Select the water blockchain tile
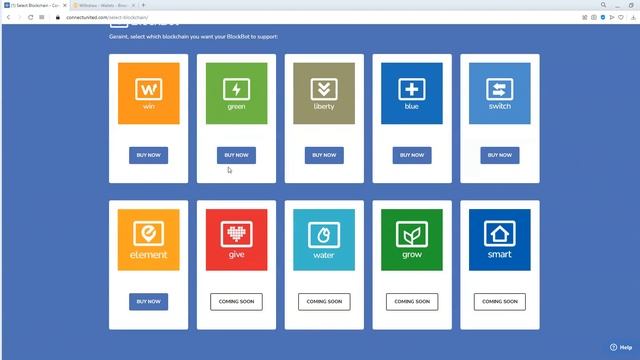The height and width of the screenshot is (360, 640). [x=324, y=240]
